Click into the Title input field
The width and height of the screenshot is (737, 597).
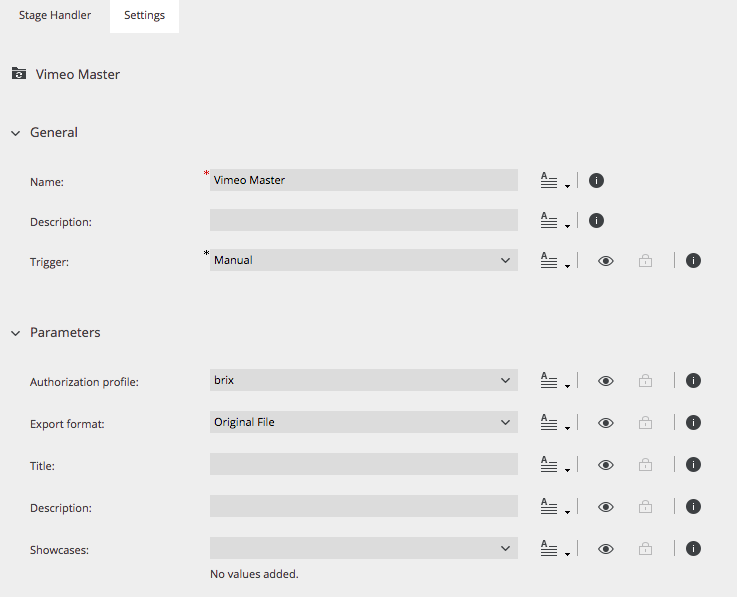(x=364, y=464)
